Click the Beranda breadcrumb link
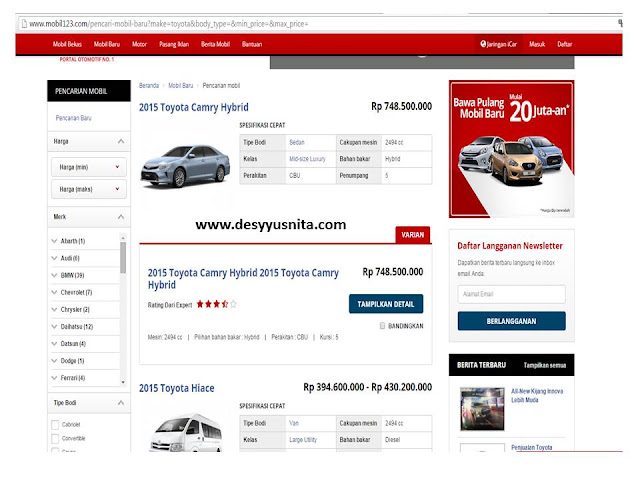This screenshot has height=480, width=640. pos(149,86)
